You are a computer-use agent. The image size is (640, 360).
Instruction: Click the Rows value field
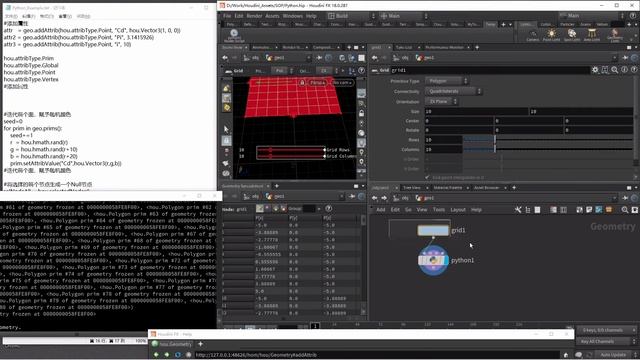443,140
